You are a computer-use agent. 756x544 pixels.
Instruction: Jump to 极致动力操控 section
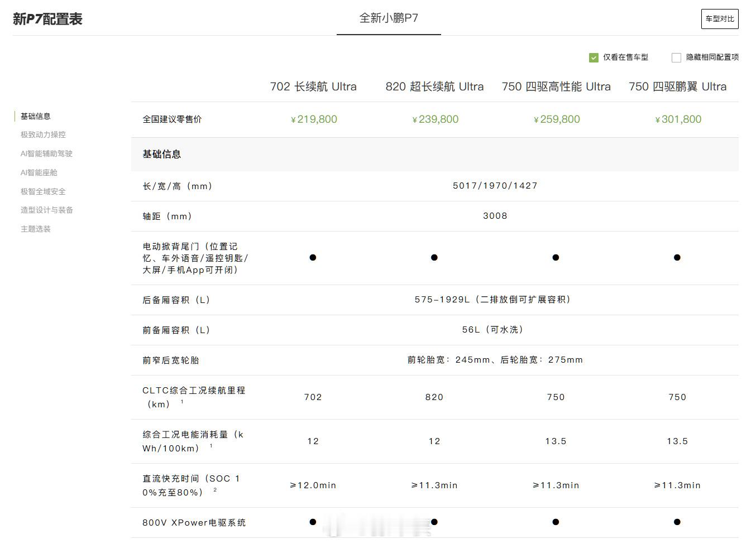(43, 134)
